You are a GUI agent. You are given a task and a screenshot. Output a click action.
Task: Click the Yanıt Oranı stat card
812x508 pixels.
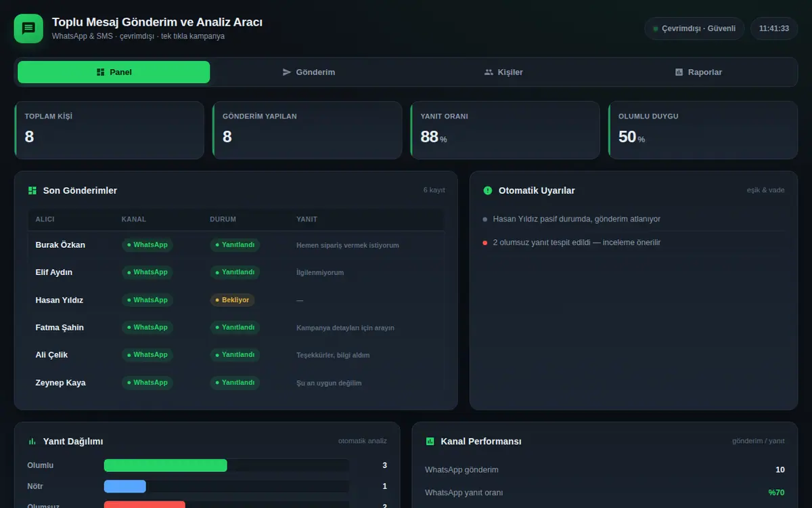pos(505,130)
